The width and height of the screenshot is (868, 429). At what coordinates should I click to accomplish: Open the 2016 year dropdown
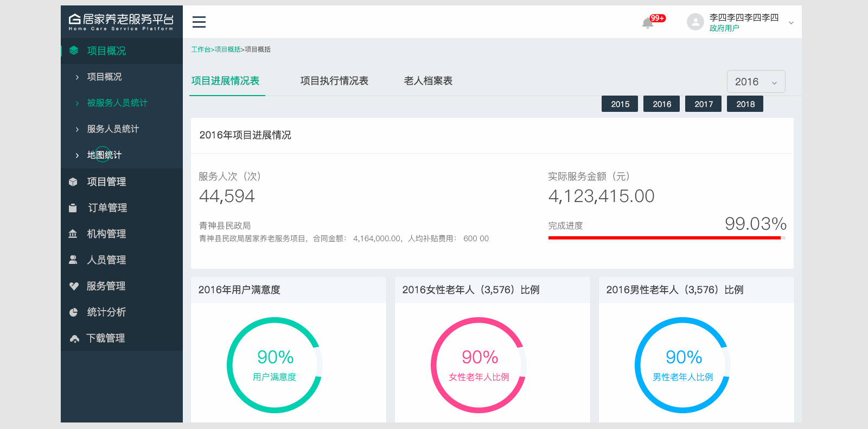coord(756,81)
